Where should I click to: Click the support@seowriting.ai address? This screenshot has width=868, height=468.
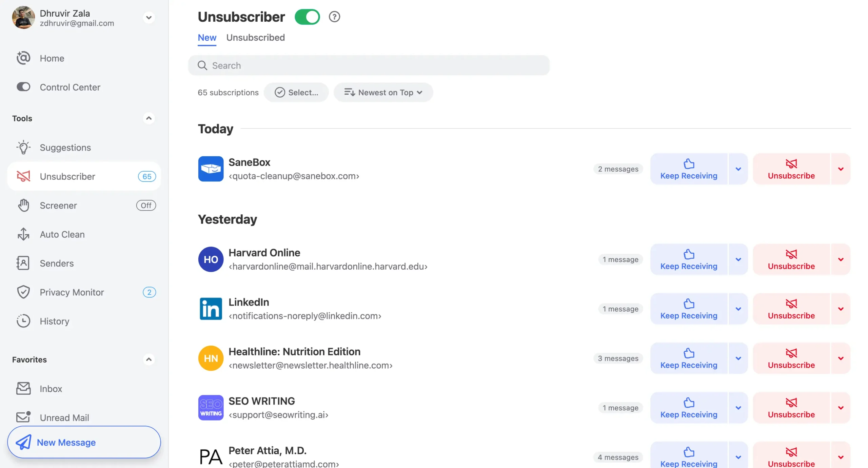278,415
